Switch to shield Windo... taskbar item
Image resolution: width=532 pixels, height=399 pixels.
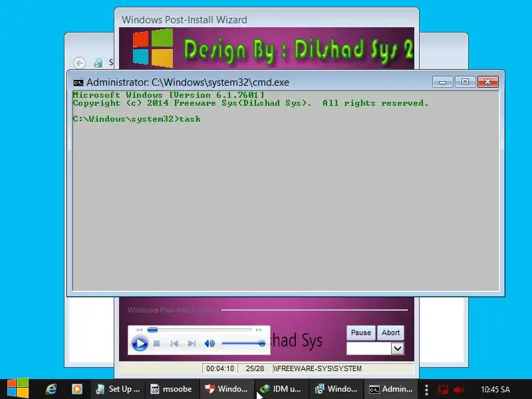226,389
